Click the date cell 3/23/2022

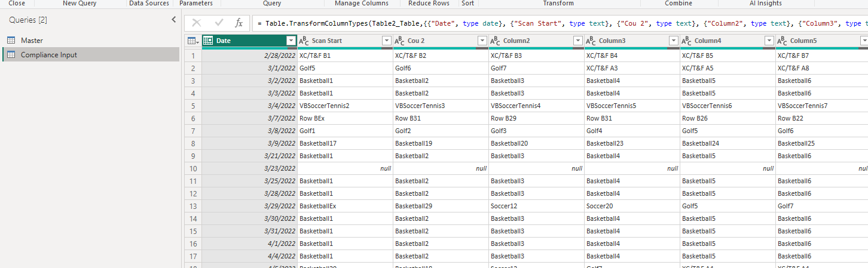(x=249, y=168)
